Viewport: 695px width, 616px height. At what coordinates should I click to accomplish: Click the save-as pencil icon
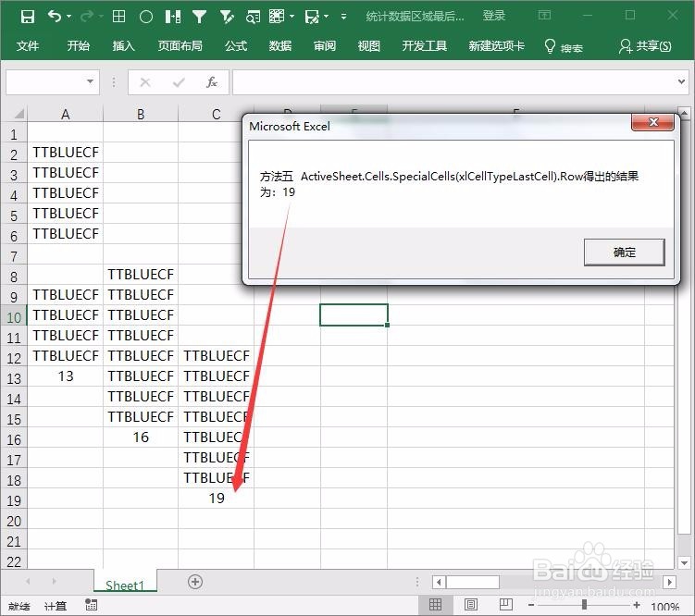(312, 18)
